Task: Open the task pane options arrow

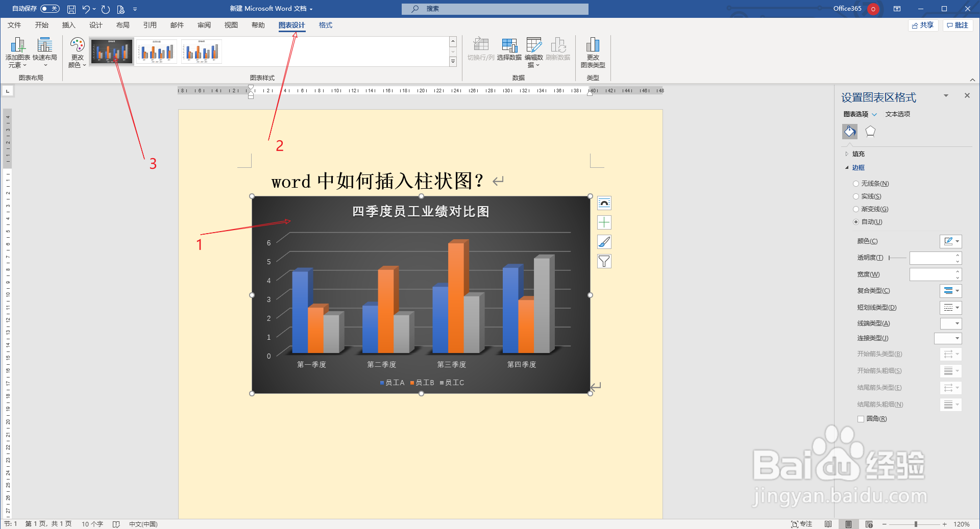Action: point(946,96)
